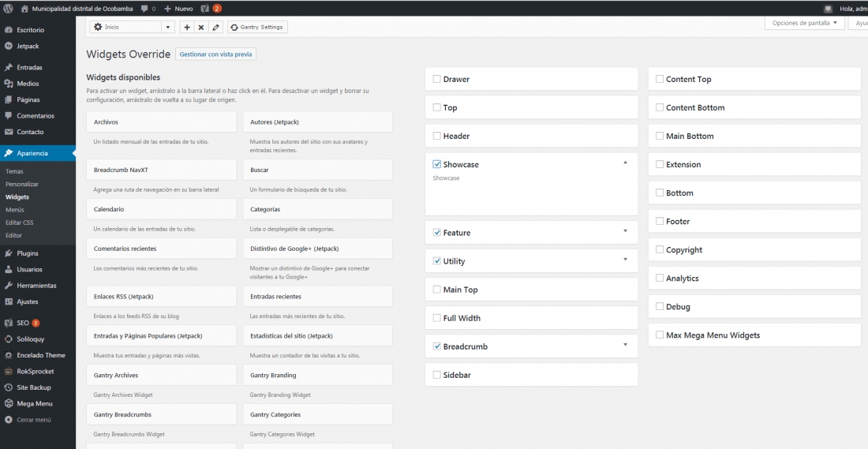This screenshot has width=868, height=449.
Task: Select the Gantry Breadcrumbs widget
Action: coord(161,415)
